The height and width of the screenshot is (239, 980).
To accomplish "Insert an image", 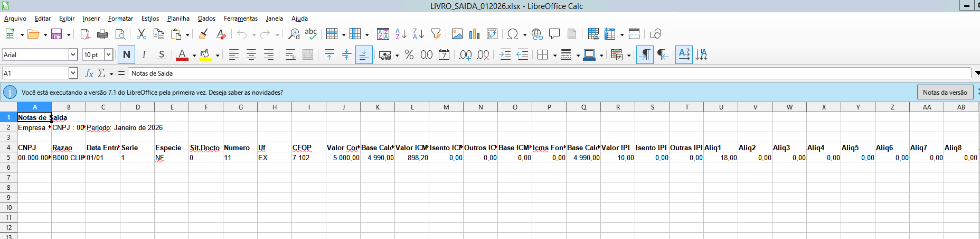I will (x=457, y=34).
